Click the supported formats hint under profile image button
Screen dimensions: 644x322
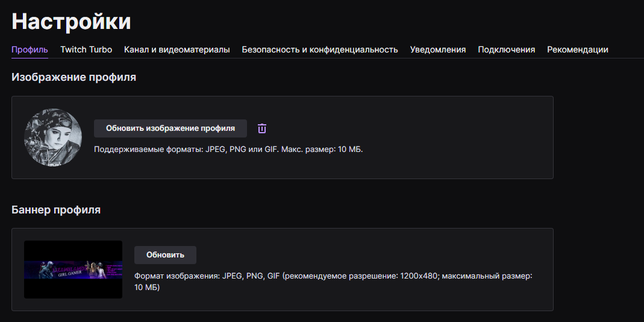point(228,148)
